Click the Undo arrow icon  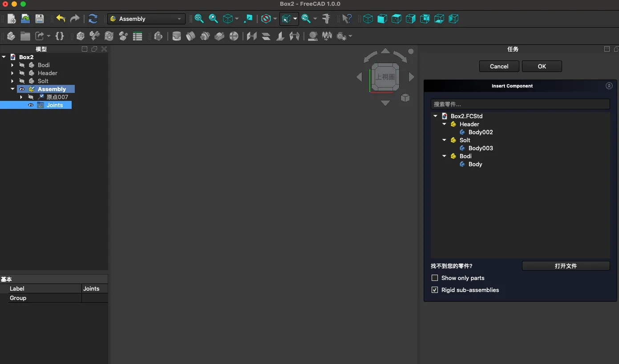[x=61, y=19]
